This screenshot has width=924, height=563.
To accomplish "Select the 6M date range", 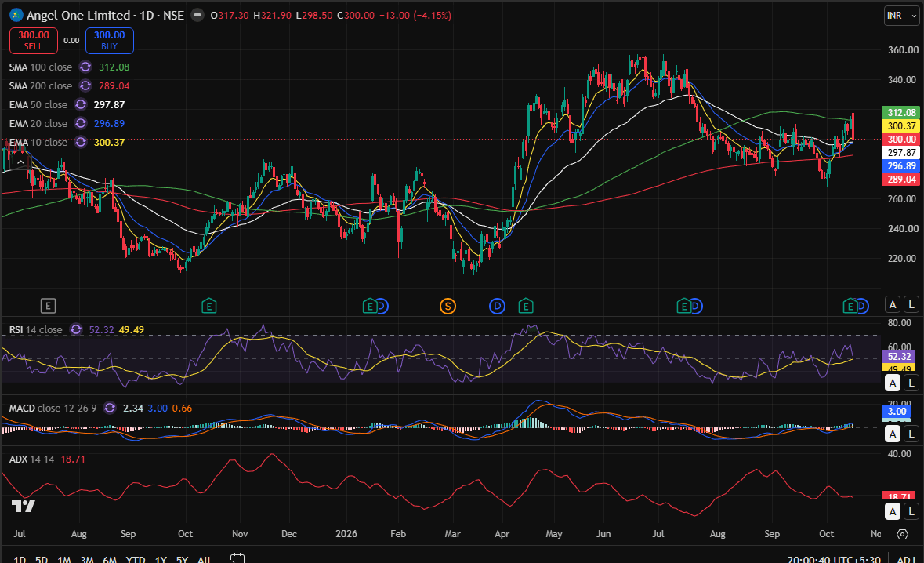I will tap(110, 559).
